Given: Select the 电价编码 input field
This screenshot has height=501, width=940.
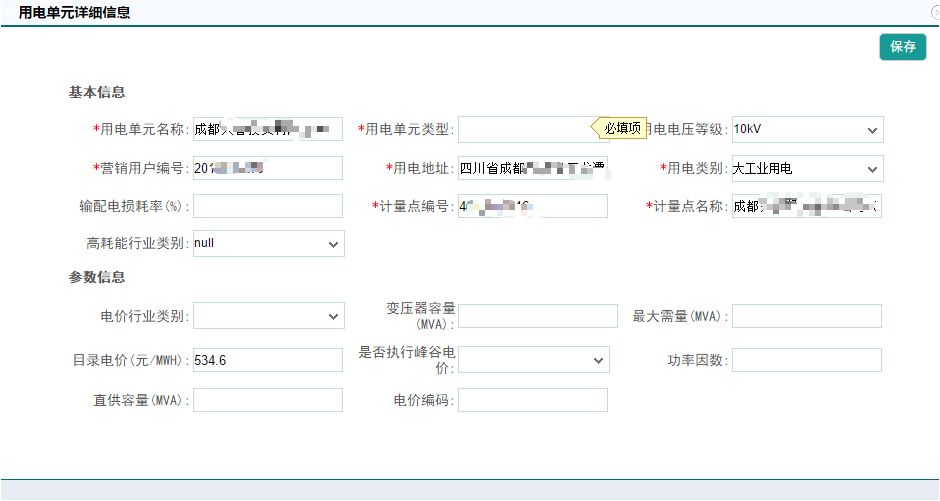Looking at the screenshot, I should [x=532, y=400].
